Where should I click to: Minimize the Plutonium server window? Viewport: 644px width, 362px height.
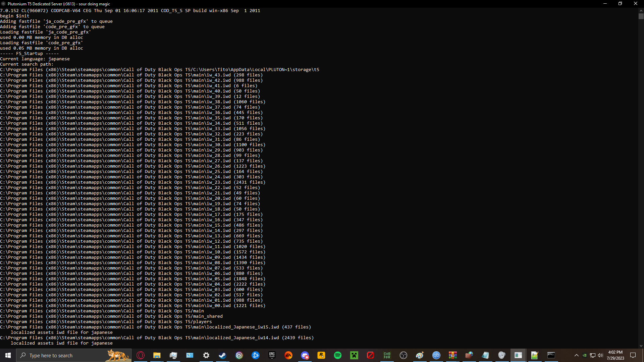click(x=605, y=4)
